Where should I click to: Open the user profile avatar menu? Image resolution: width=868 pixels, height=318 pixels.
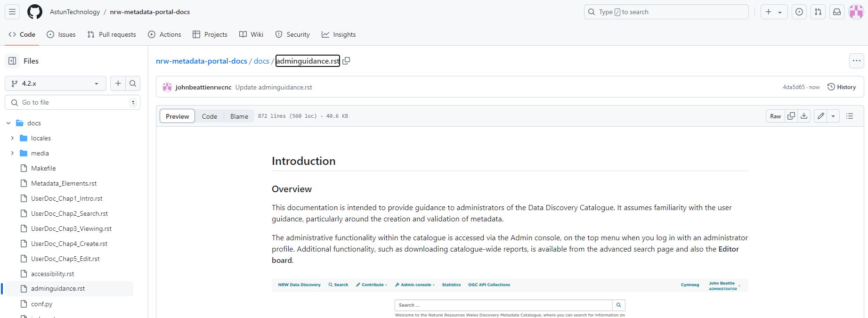point(856,12)
